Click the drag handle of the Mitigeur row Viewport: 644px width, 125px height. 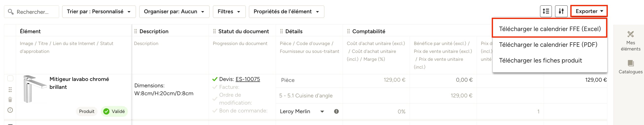click(x=10, y=90)
